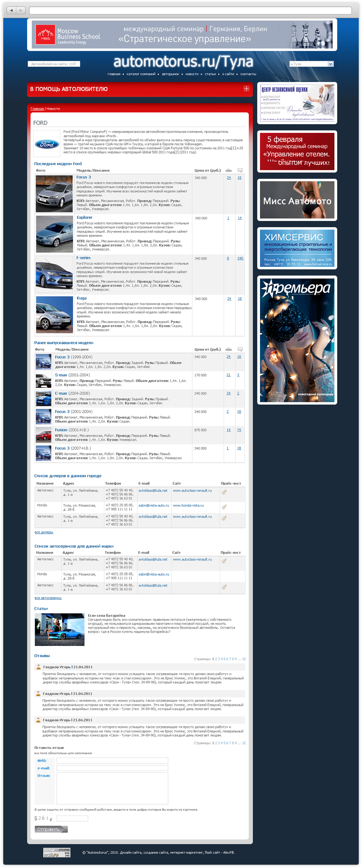Click the Kuga car photo thumbnail
This screenshot has width=362, height=868.
point(54,315)
